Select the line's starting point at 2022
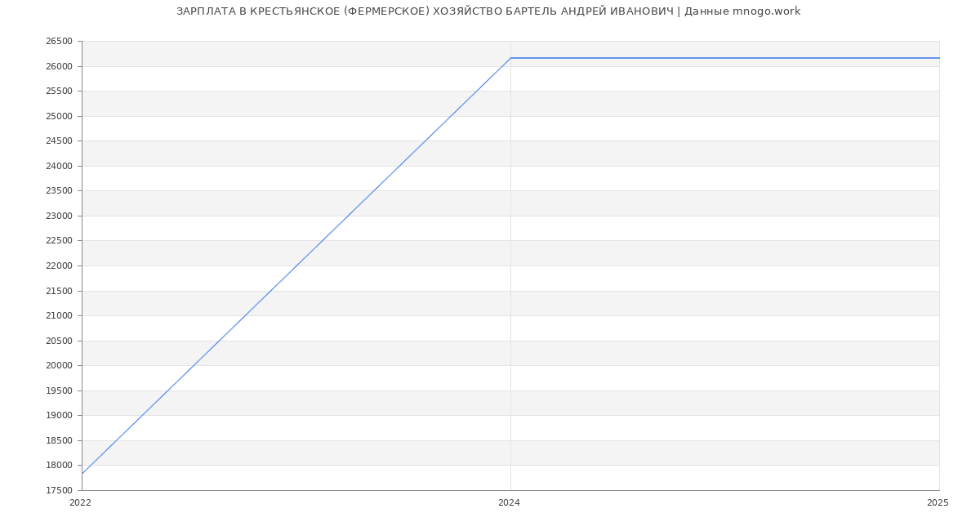980x531 pixels. pyautogui.click(x=82, y=474)
